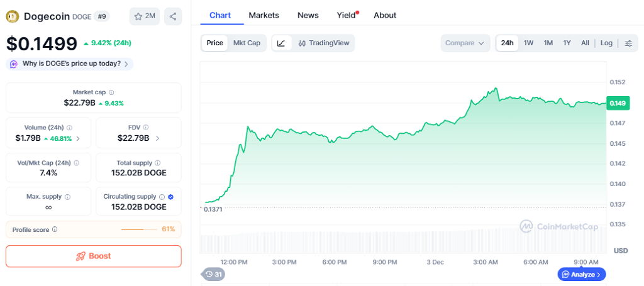Select the 1M time range
The image size is (644, 286).
click(548, 43)
